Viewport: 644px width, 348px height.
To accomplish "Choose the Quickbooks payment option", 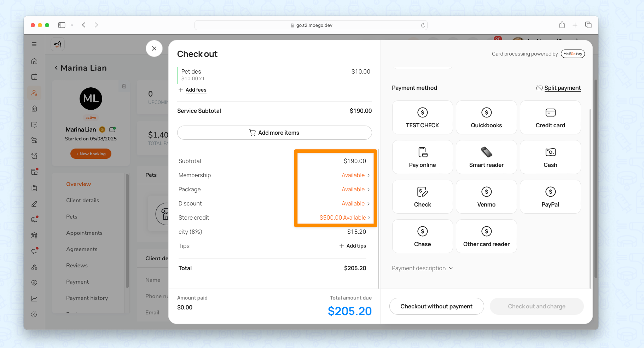I will pos(486,118).
